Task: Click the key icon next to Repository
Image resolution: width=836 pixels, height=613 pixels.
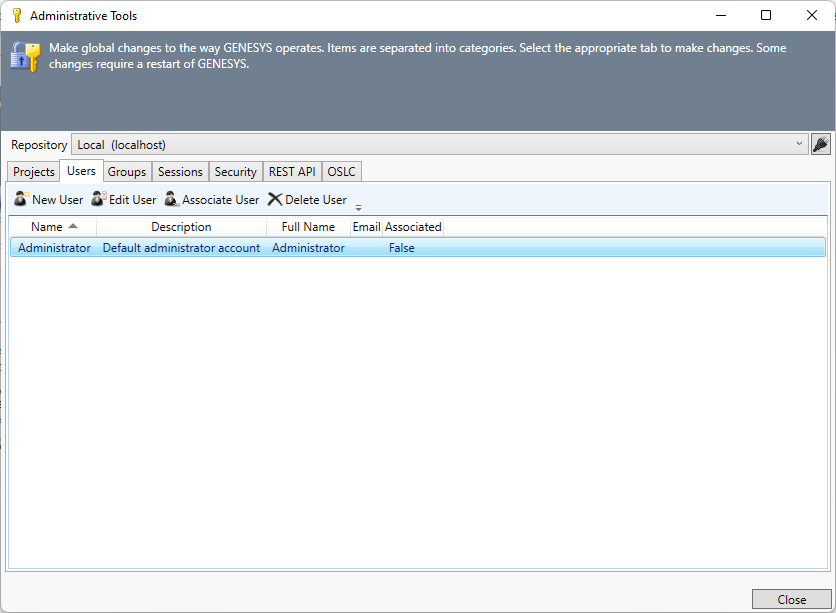Action: 820,144
